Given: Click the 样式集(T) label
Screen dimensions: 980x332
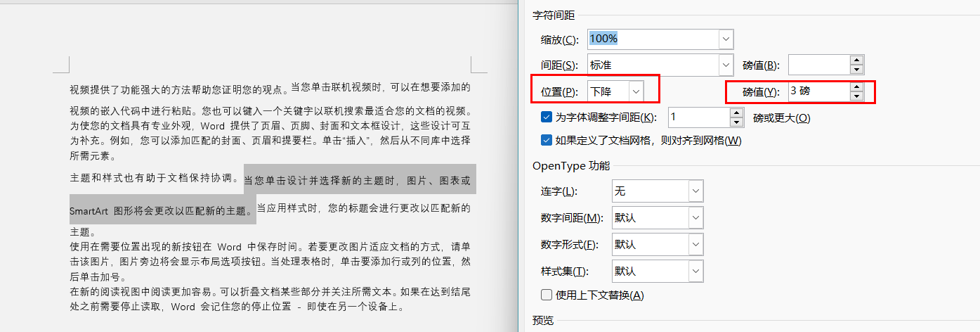Looking at the screenshot, I should point(565,272).
